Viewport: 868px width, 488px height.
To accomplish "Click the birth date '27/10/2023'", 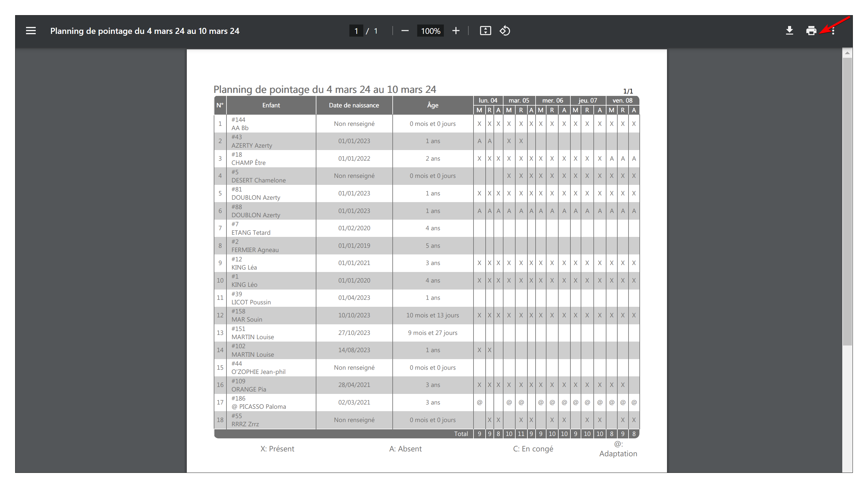I will 354,333.
